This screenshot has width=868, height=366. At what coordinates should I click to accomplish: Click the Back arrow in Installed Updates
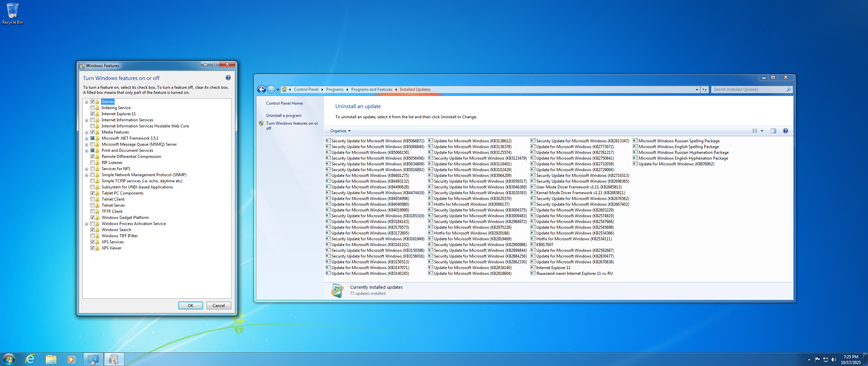tap(261, 89)
